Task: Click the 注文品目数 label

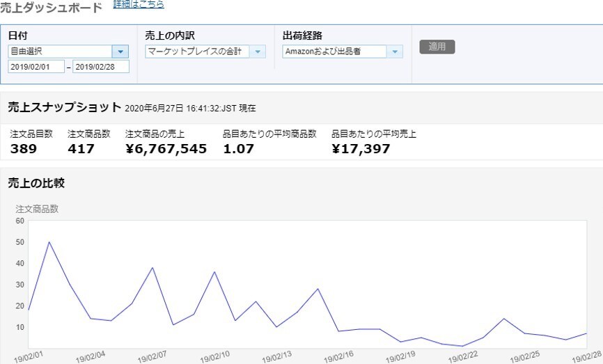Action: click(31, 134)
